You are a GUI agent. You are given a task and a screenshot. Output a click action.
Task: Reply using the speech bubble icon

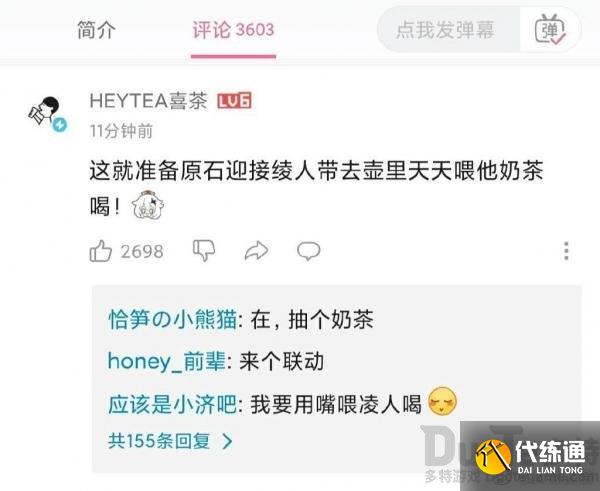coord(308,251)
